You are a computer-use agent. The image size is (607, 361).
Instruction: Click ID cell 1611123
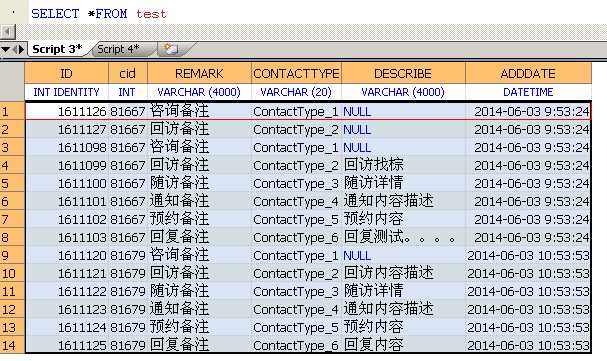click(67, 310)
